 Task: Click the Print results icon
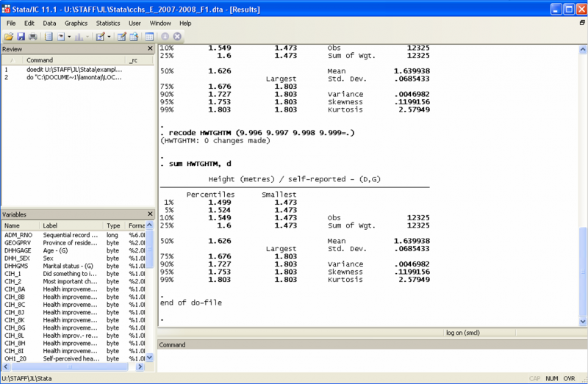point(32,36)
